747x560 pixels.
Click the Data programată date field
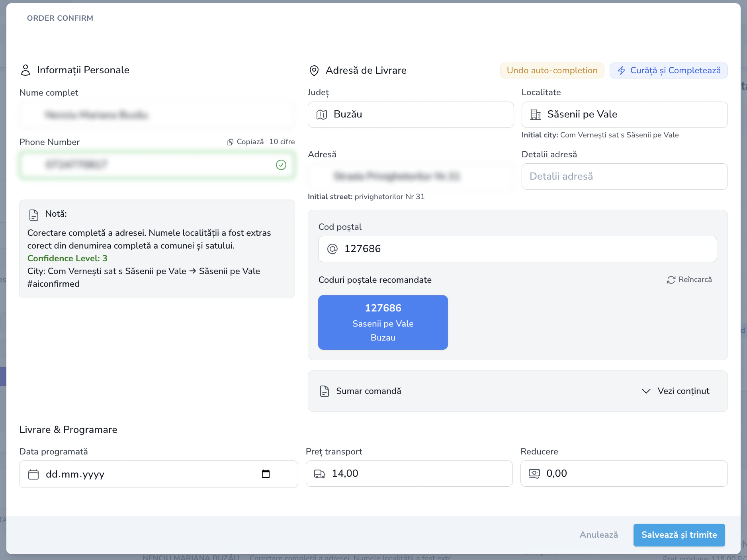(158, 474)
